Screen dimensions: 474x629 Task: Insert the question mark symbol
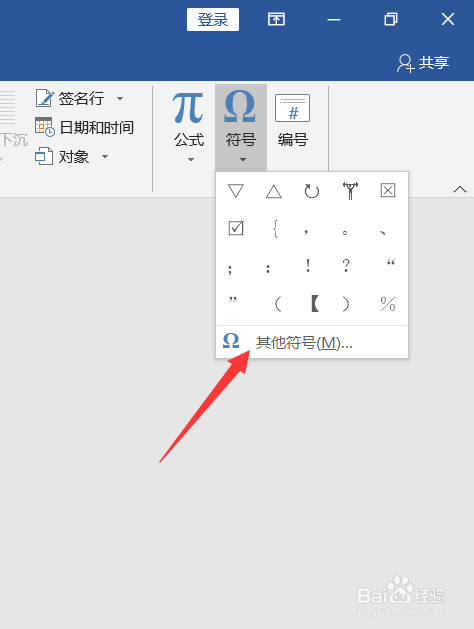[346, 266]
